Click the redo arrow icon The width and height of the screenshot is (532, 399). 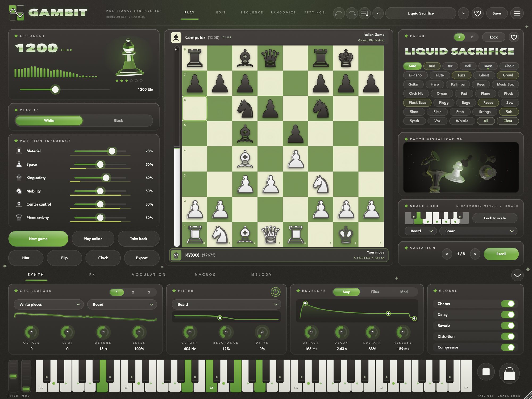click(352, 13)
